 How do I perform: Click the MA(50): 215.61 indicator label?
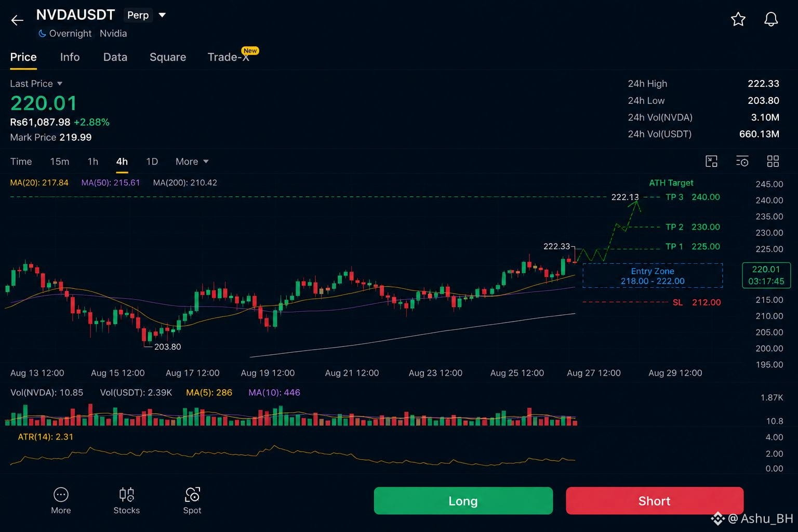click(111, 183)
